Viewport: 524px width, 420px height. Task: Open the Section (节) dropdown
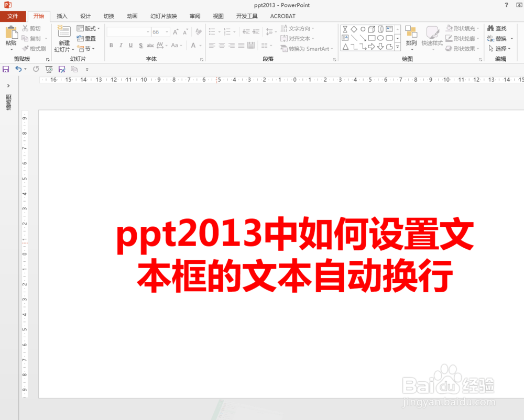[x=86, y=48]
